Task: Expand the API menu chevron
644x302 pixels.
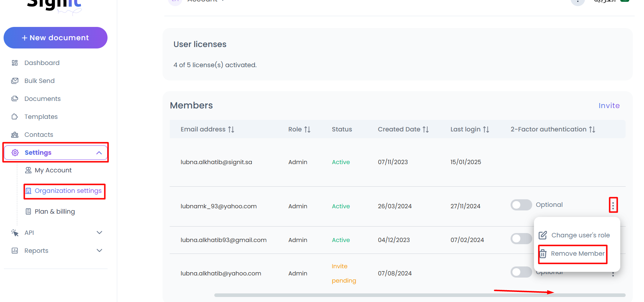Action: tap(100, 233)
